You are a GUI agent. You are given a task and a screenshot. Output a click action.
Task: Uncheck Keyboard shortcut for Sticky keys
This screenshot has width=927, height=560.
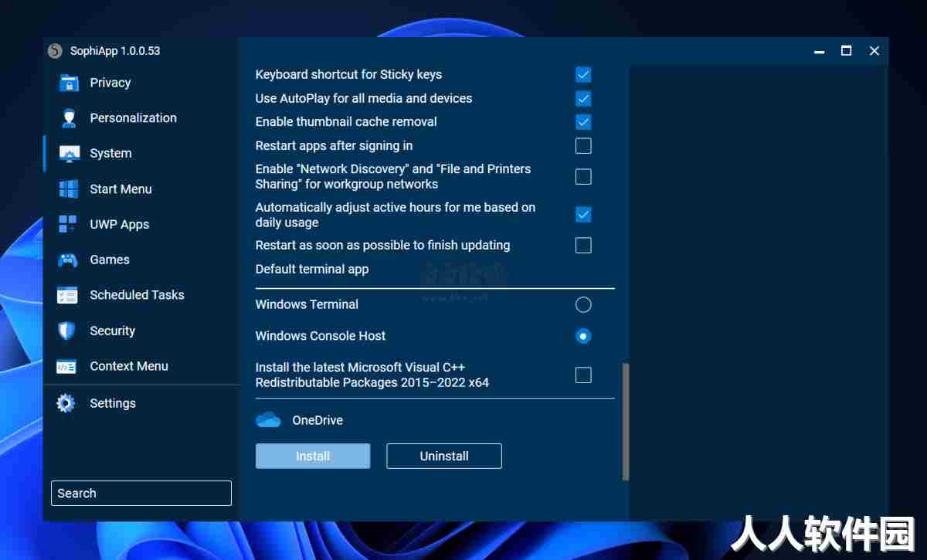583,75
